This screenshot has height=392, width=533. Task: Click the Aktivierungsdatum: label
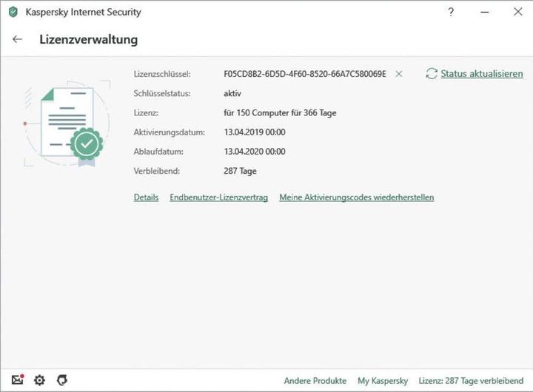pos(170,132)
